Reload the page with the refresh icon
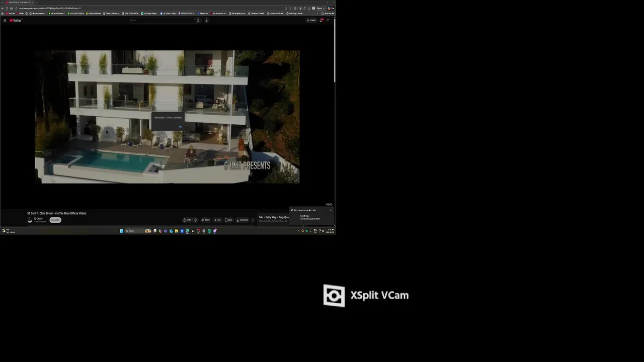This screenshot has width=644, height=362. tap(7, 8)
